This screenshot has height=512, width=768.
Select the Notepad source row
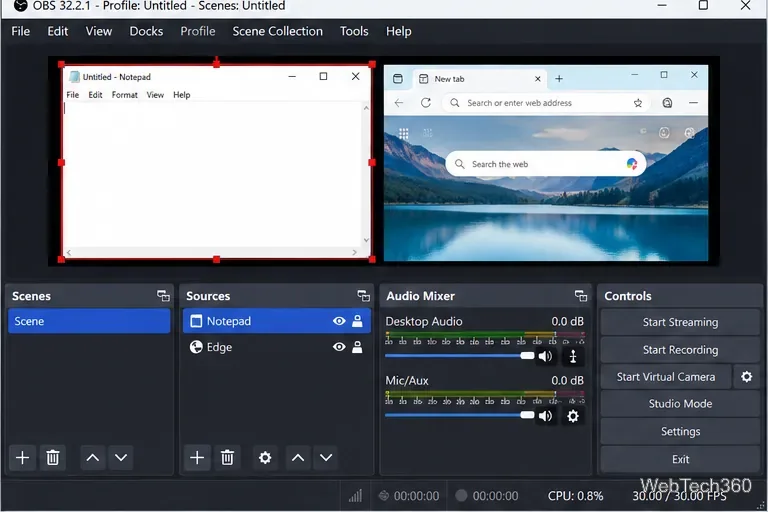(277, 321)
